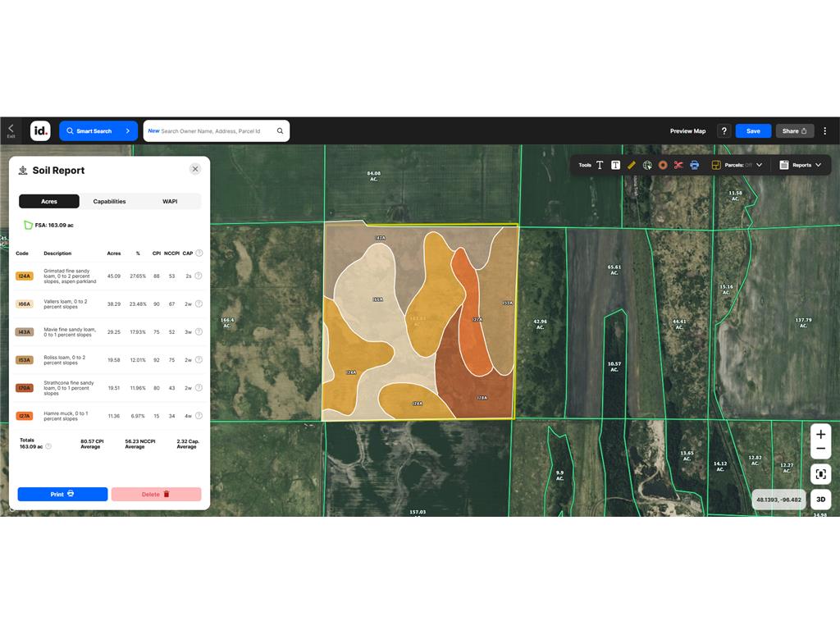Click the 80.57 CPI Average total
840x630 pixels.
[92, 444]
